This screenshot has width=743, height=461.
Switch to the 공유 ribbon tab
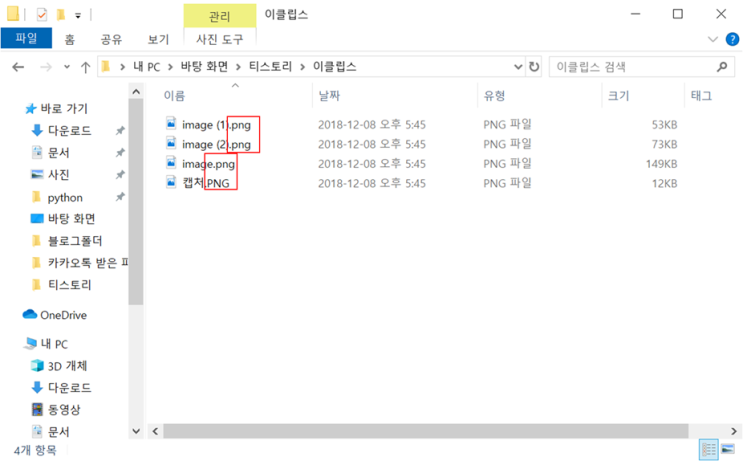111,39
